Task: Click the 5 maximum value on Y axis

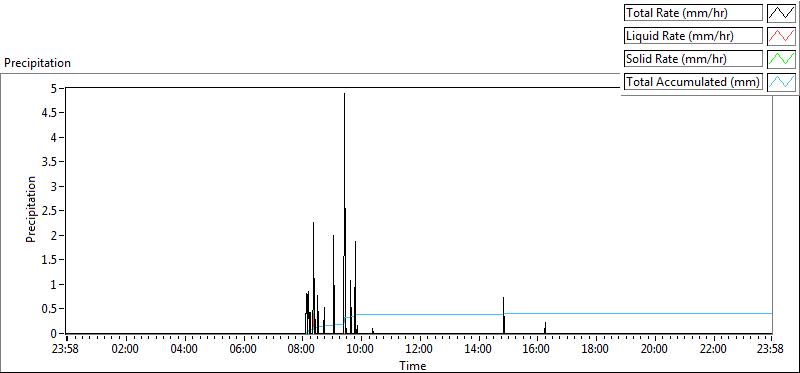Action: point(54,88)
